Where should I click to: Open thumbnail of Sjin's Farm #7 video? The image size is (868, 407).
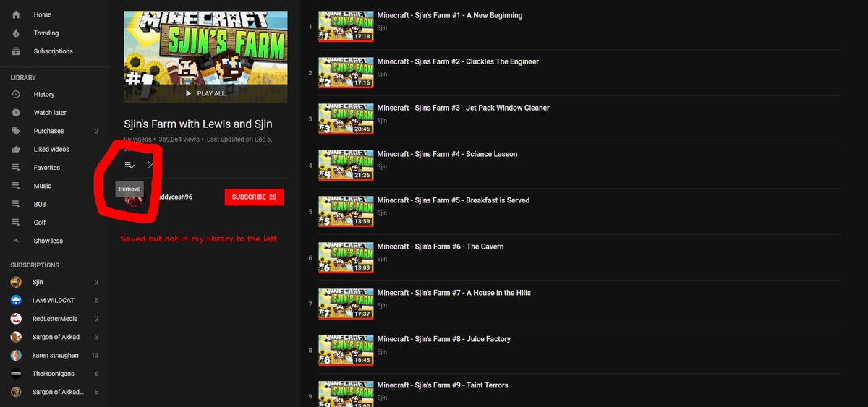click(x=346, y=304)
